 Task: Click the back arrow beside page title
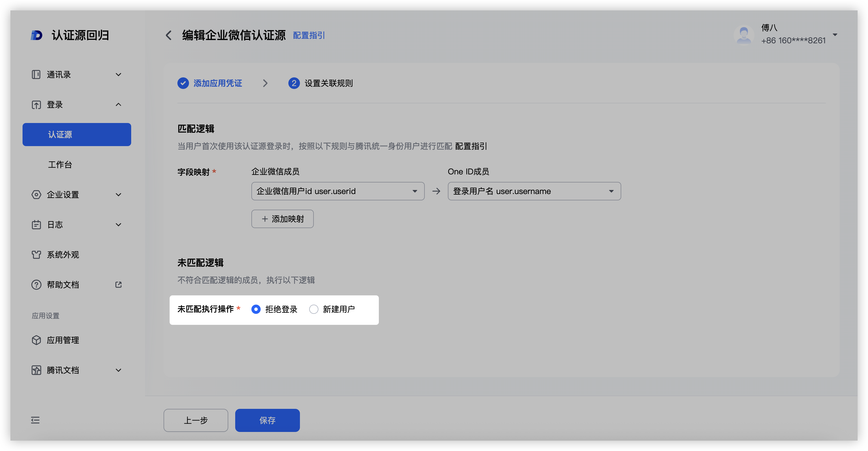[x=169, y=35]
